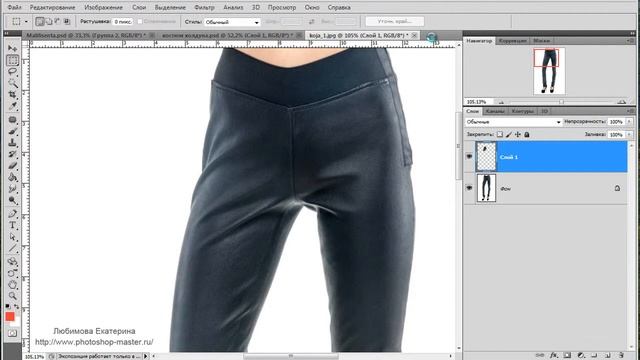Switch to Maltisenta.psd document tab
The height and width of the screenshot is (360, 640).
pyautogui.click(x=86, y=36)
